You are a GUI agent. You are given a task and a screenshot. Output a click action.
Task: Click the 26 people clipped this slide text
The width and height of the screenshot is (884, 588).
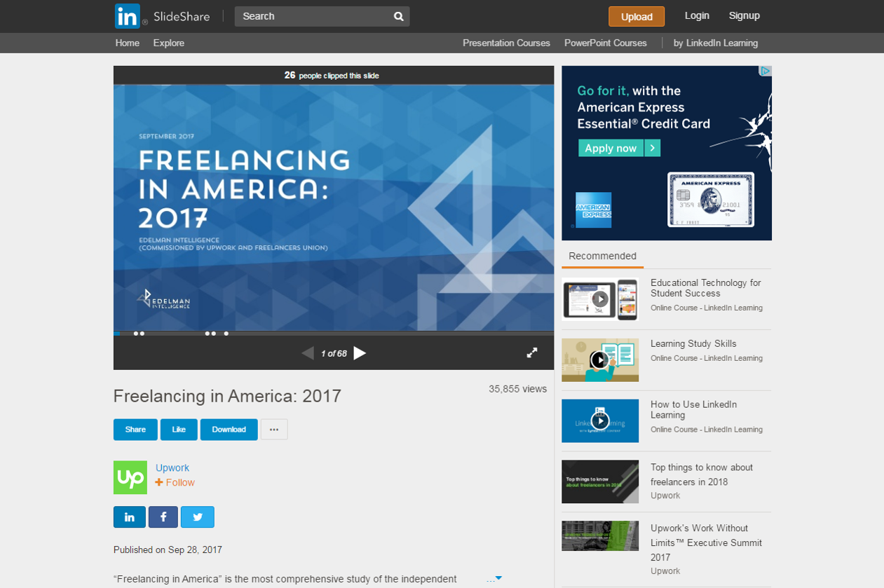point(332,75)
